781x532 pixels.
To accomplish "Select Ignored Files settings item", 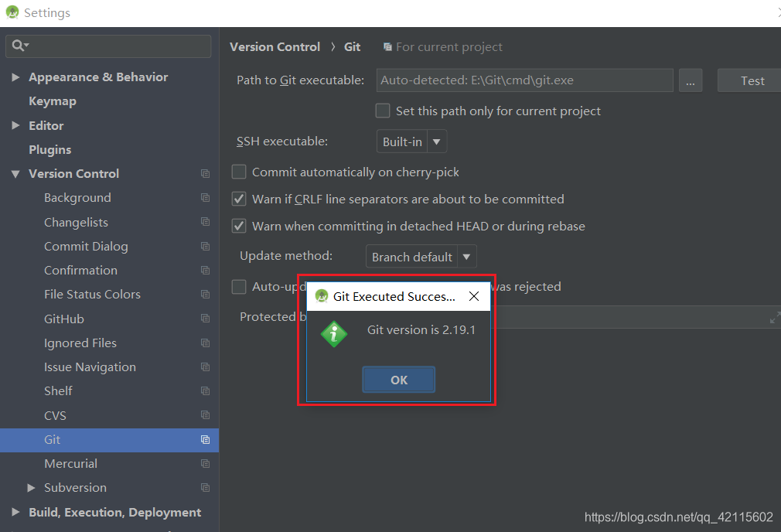I will (80, 343).
